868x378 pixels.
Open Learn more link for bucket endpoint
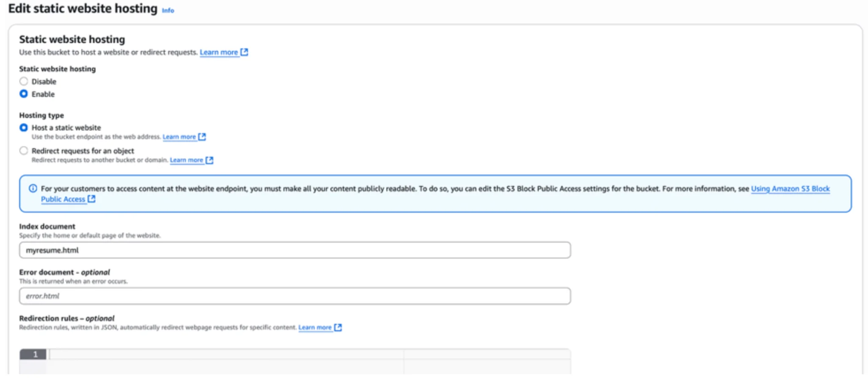(179, 137)
